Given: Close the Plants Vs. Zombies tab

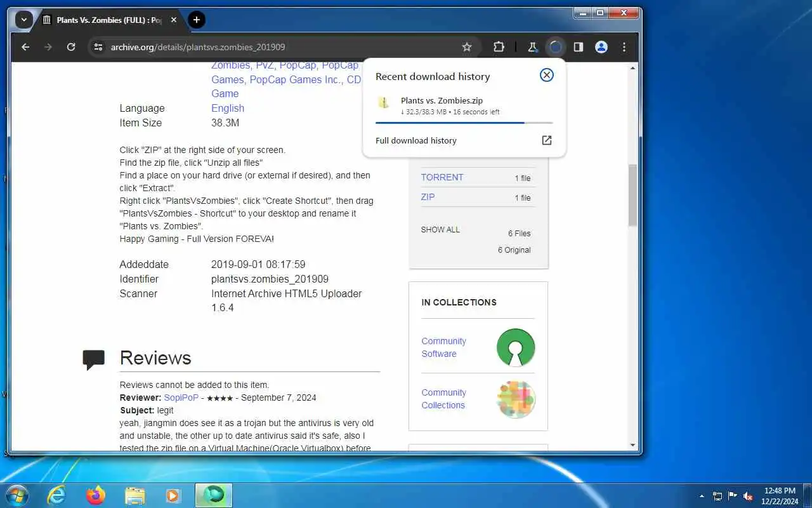Looking at the screenshot, I should pyautogui.click(x=174, y=20).
